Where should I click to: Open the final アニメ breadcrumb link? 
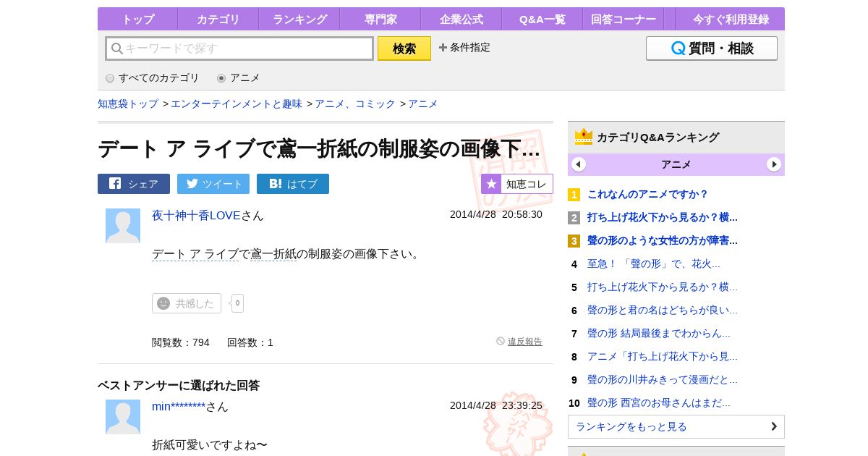pyautogui.click(x=423, y=104)
